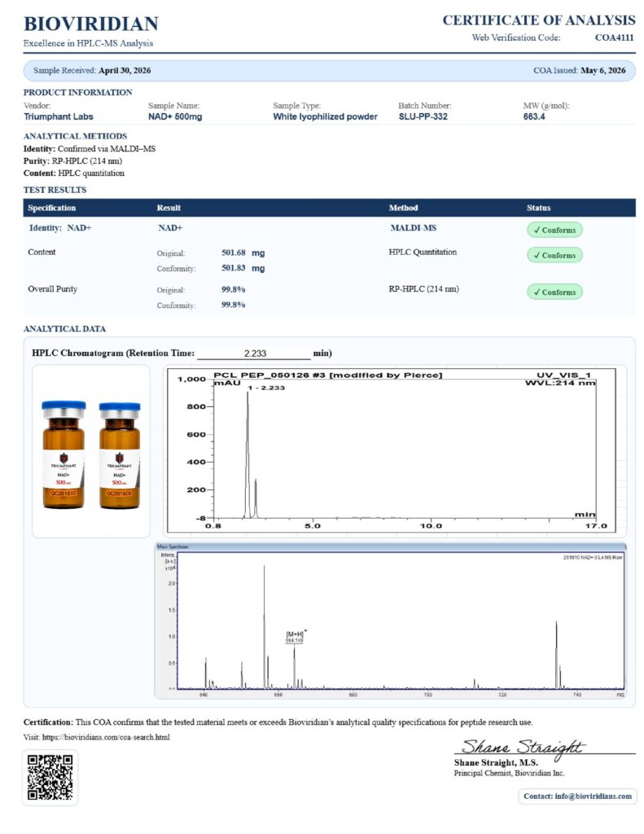Click the ANALYTICAL DATA section heading
644x834 pixels.
click(64, 329)
